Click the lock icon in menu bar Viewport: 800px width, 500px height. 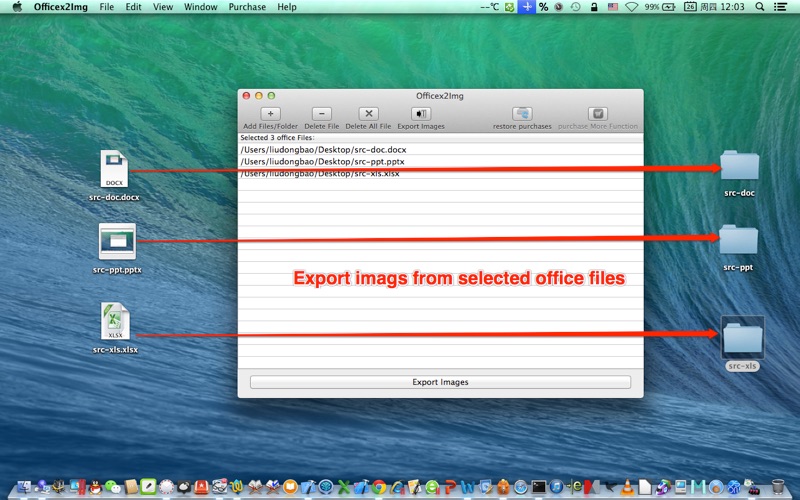tap(594, 7)
